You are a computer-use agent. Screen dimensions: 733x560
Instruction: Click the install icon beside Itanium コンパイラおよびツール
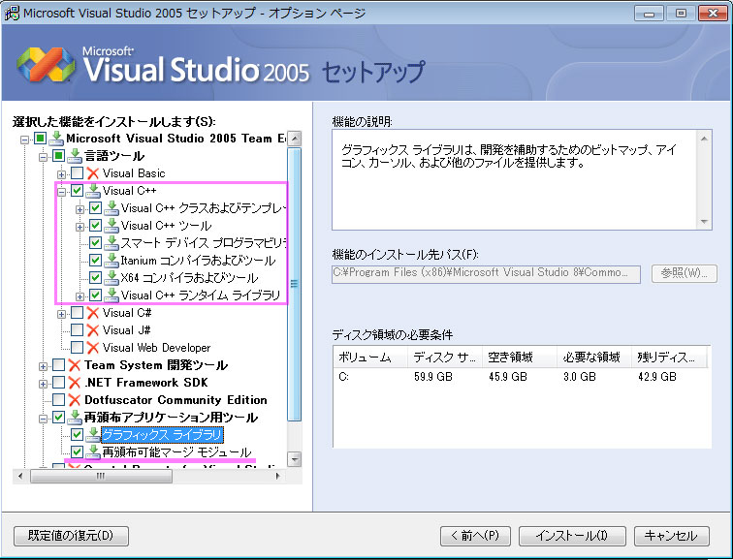tap(112, 261)
